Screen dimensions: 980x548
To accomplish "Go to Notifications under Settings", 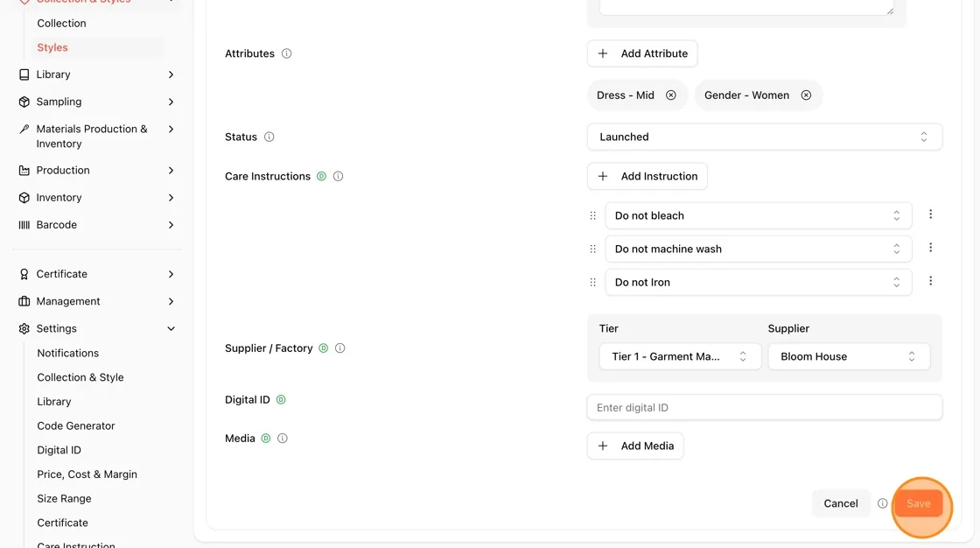I will (67, 354).
